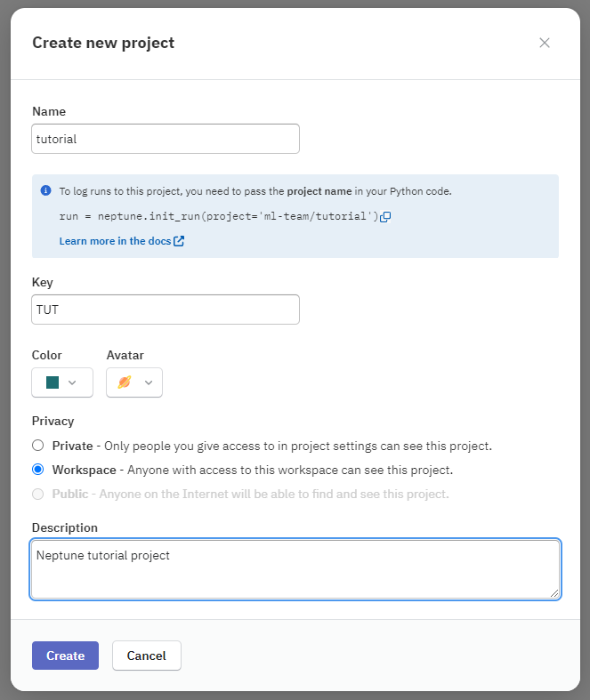Click the planet avatar icon
Viewport: 590px width, 700px height.
(x=125, y=382)
